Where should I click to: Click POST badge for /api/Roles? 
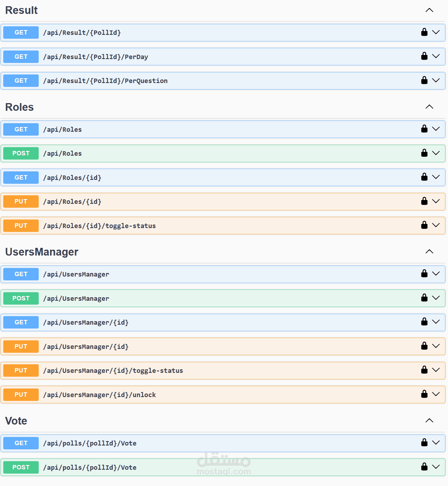coord(21,153)
